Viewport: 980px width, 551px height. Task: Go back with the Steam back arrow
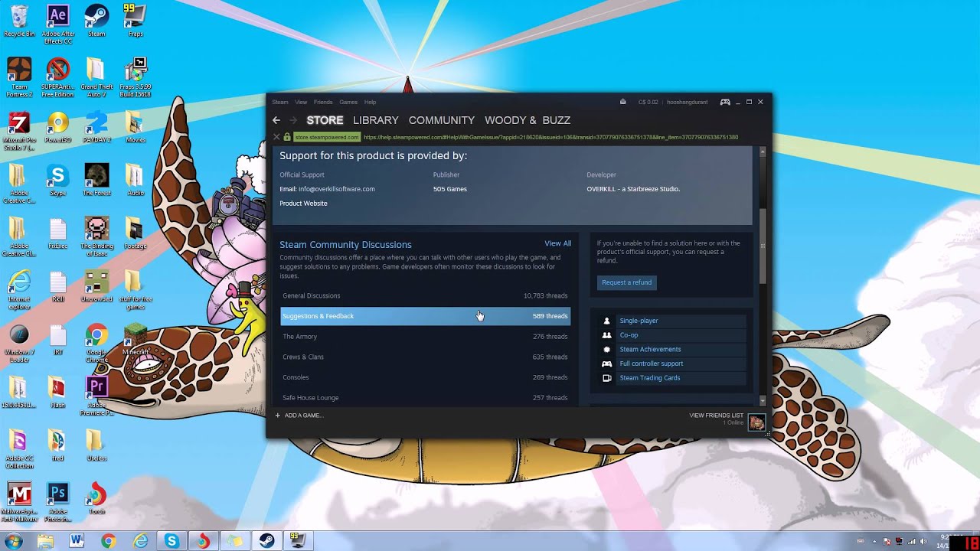276,120
